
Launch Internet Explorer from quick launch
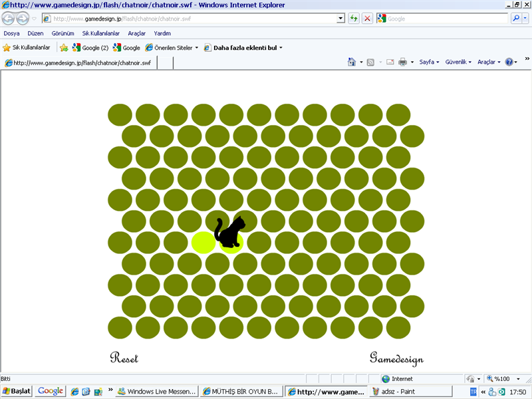(x=74, y=392)
